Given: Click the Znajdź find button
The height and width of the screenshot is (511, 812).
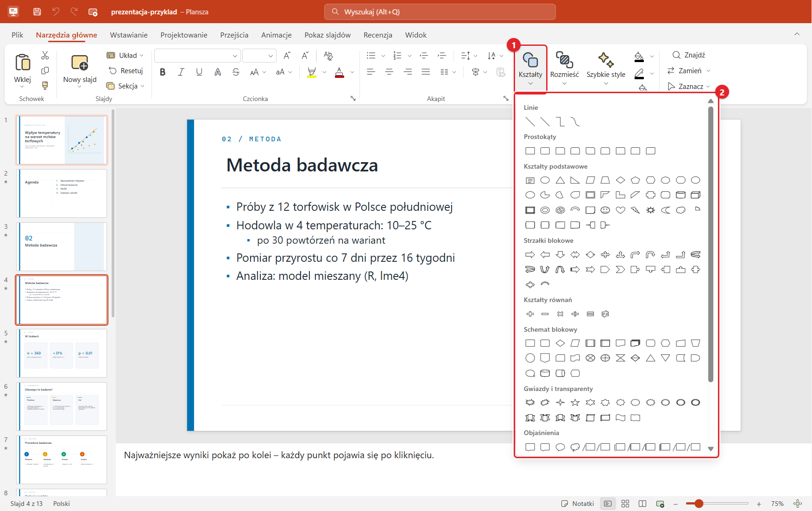Looking at the screenshot, I should click(689, 55).
